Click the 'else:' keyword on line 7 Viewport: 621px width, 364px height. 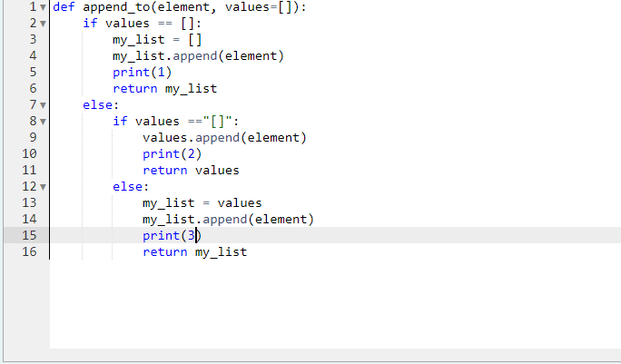point(101,105)
